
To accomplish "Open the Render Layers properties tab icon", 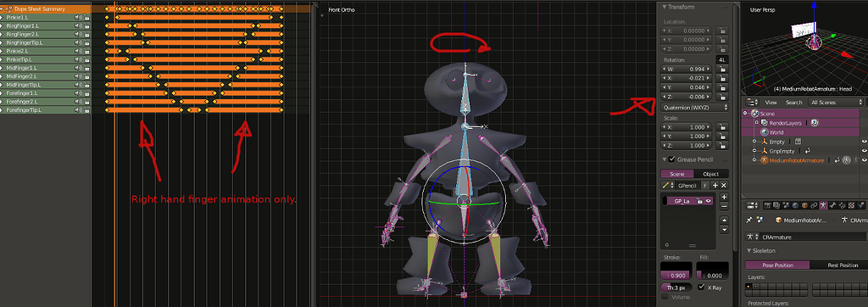I will click(776, 205).
